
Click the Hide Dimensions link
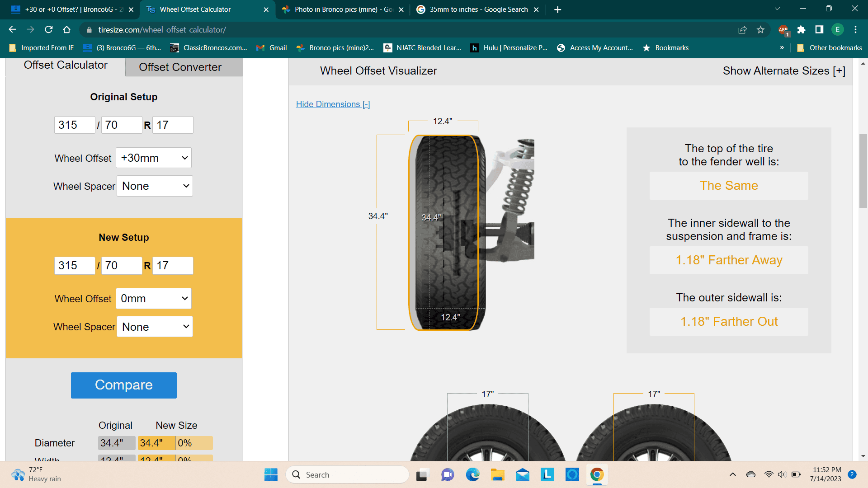point(333,104)
